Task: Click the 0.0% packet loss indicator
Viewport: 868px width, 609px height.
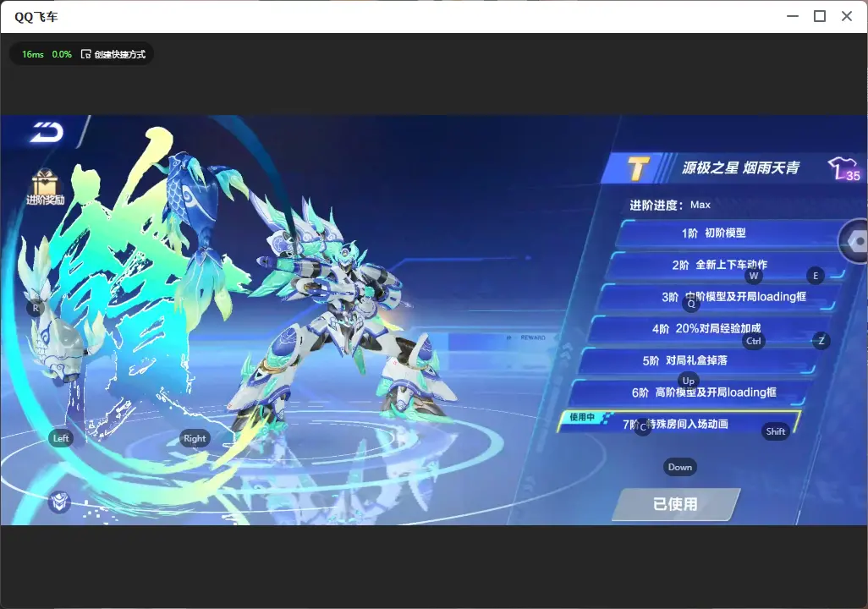Action: click(62, 54)
